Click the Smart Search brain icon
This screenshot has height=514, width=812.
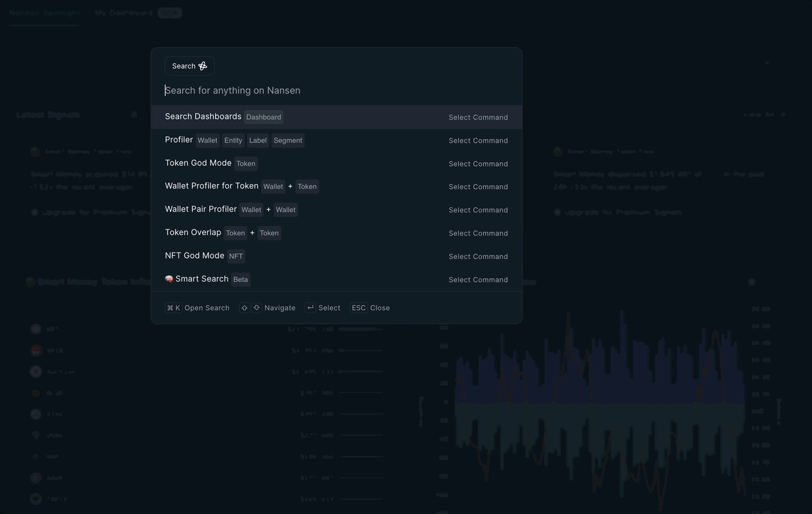(169, 279)
